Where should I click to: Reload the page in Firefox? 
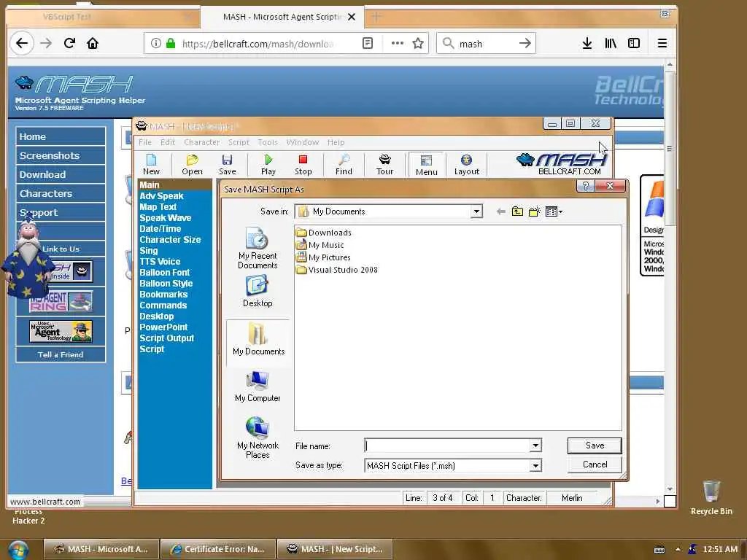(69, 43)
